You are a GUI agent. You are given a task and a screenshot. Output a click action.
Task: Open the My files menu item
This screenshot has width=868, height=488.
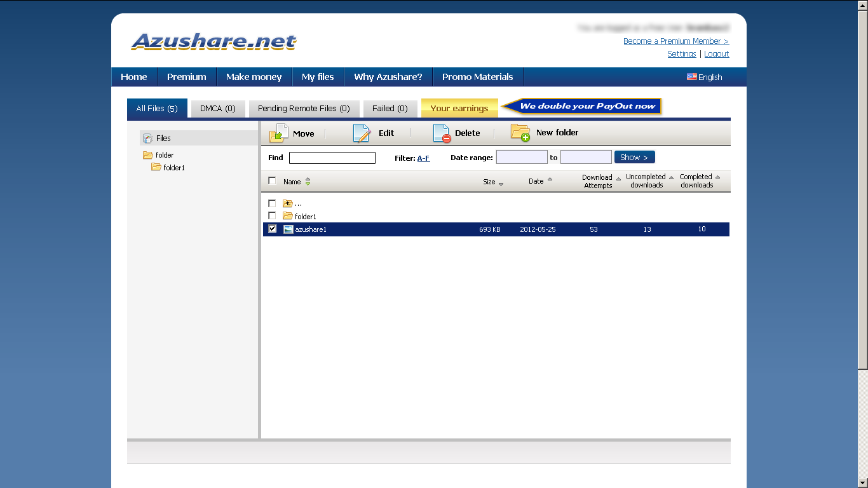(318, 77)
